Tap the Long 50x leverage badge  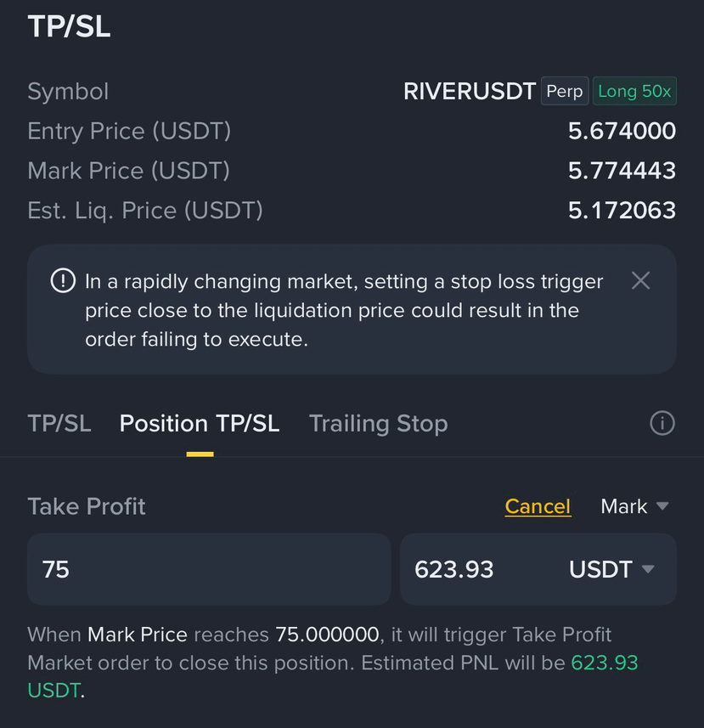point(634,91)
